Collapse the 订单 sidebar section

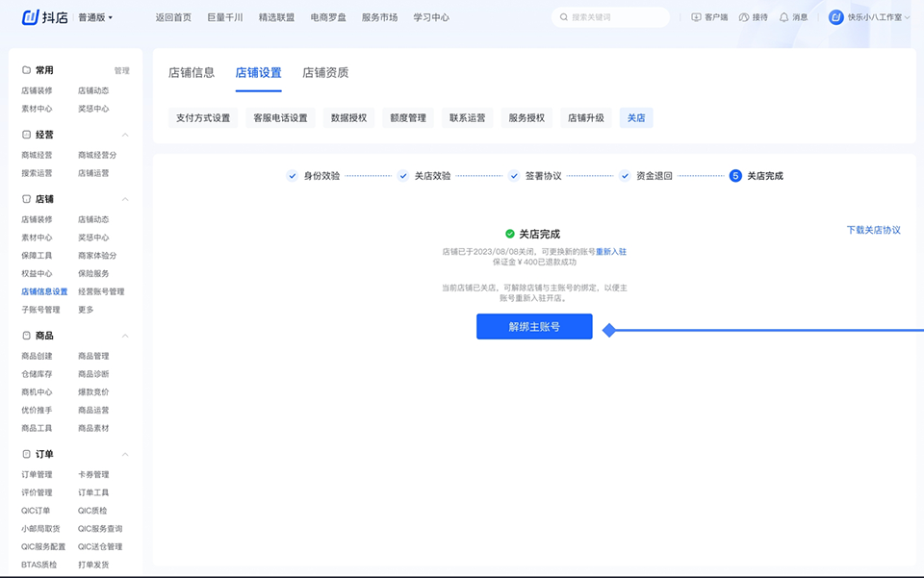(x=125, y=454)
